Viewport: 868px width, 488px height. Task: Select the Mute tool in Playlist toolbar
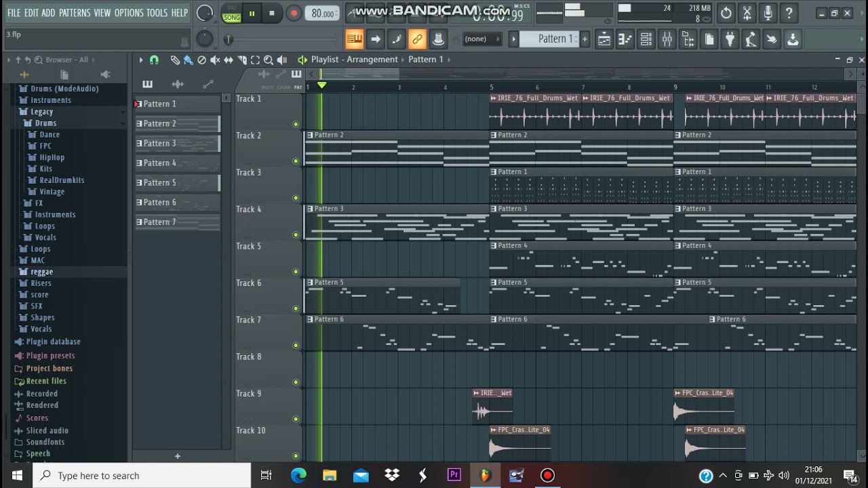click(215, 60)
